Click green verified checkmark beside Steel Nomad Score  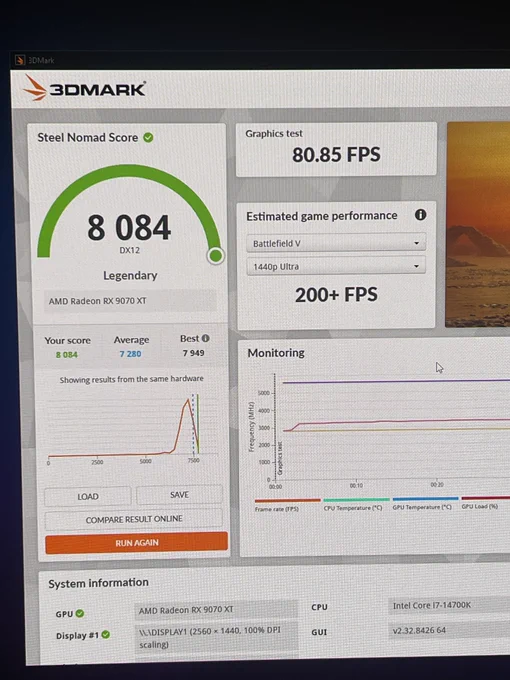[x=148, y=137]
